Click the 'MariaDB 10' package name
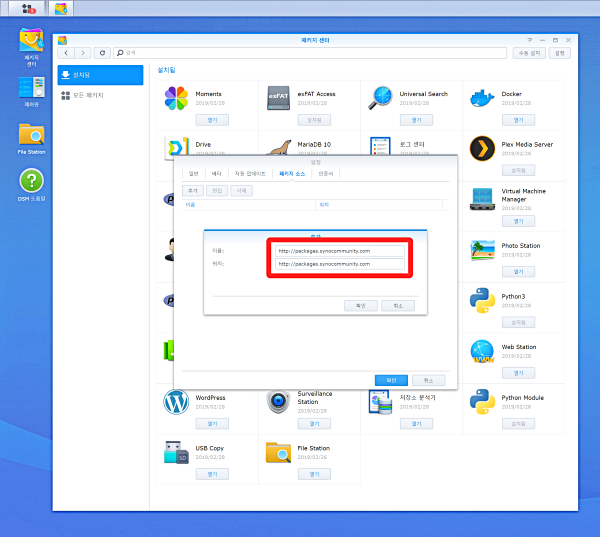This screenshot has height=537, width=600. click(x=314, y=145)
